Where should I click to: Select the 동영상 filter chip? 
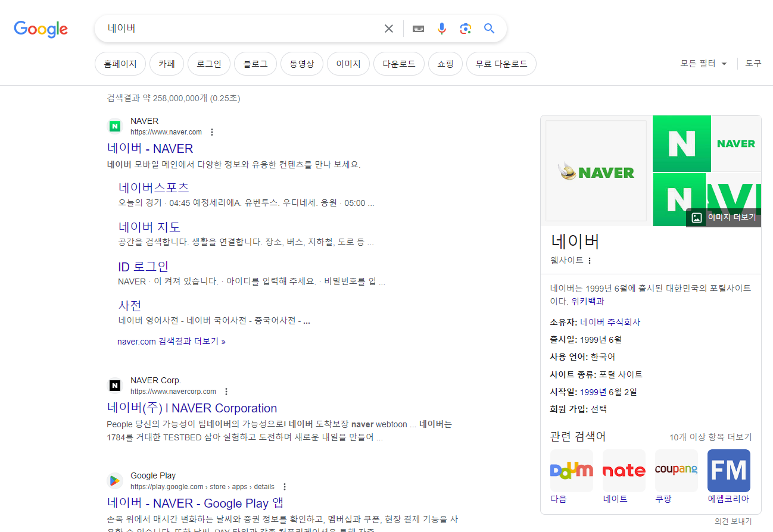(x=302, y=64)
